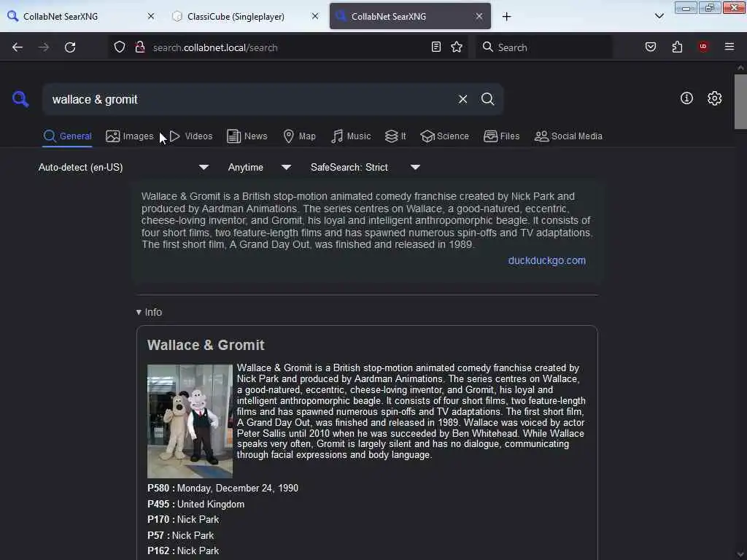Open site security padlock info
747x560 pixels.
coord(140,47)
